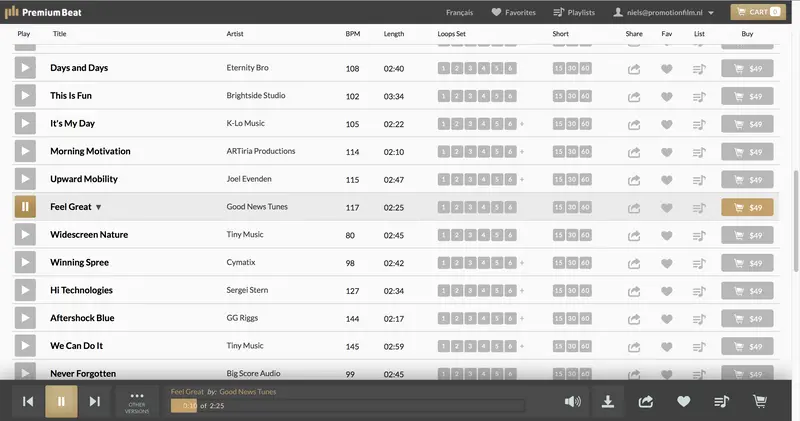Share current track from player bar
The width and height of the screenshot is (800, 421).
(645, 402)
